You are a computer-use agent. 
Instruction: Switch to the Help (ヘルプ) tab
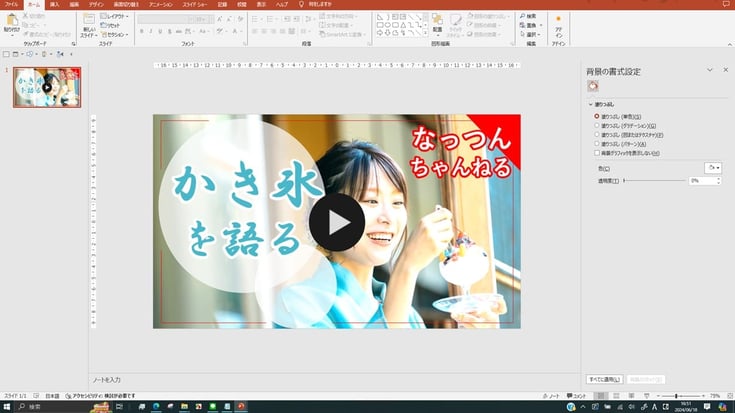click(x=282, y=4)
